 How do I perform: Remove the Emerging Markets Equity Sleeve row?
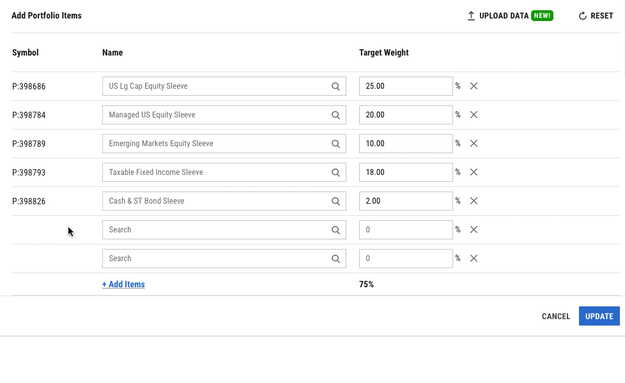(x=474, y=143)
